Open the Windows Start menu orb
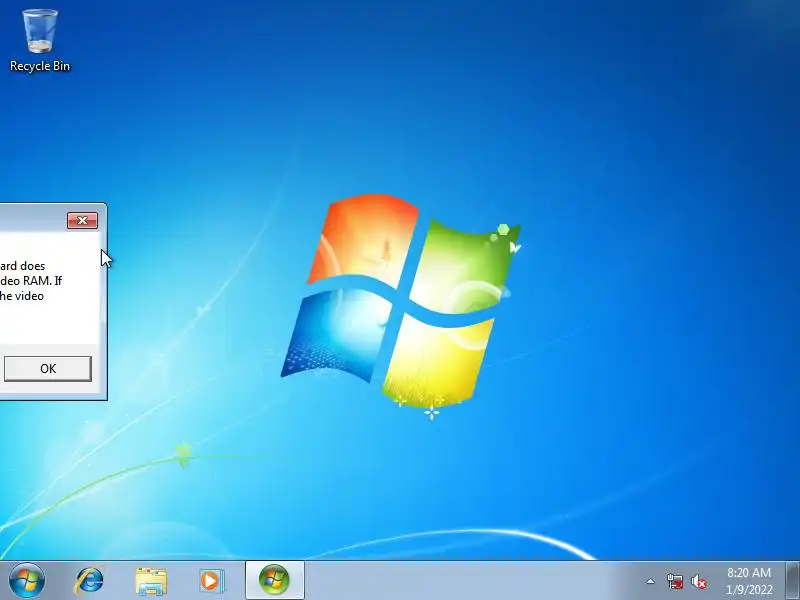This screenshot has width=800, height=600. tap(27, 581)
